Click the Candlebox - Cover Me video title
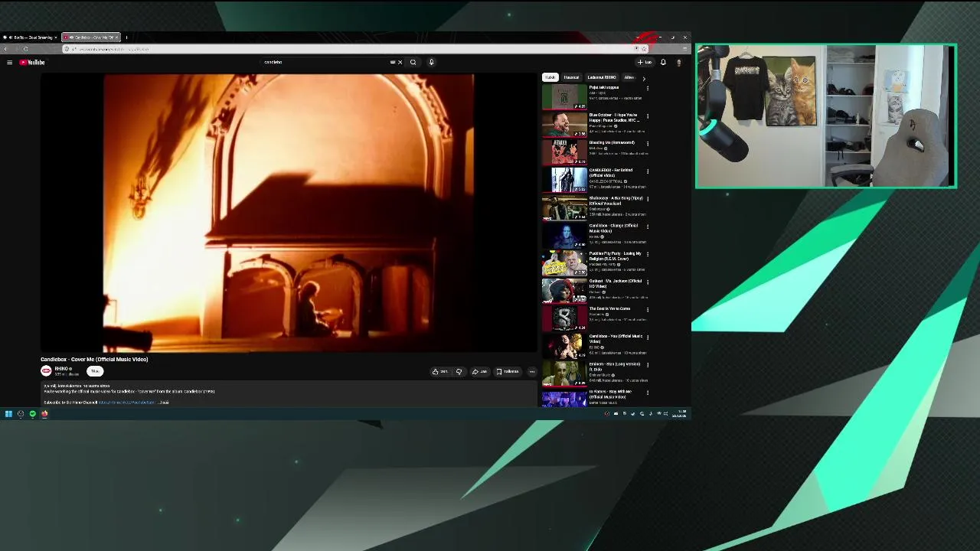 (94, 360)
